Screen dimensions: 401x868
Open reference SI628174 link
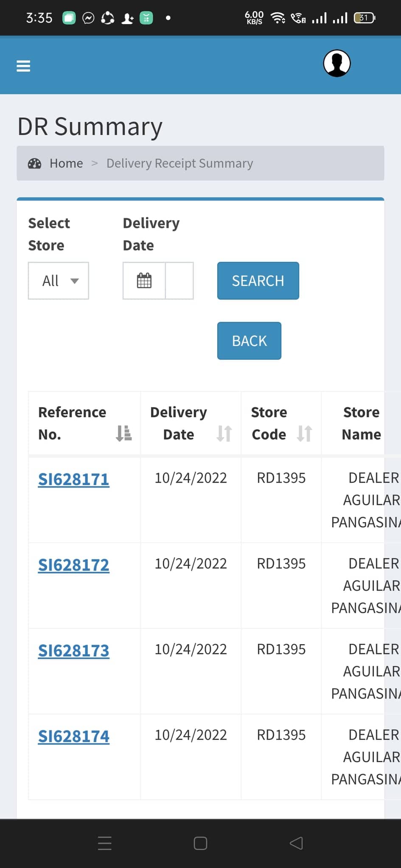tap(74, 736)
